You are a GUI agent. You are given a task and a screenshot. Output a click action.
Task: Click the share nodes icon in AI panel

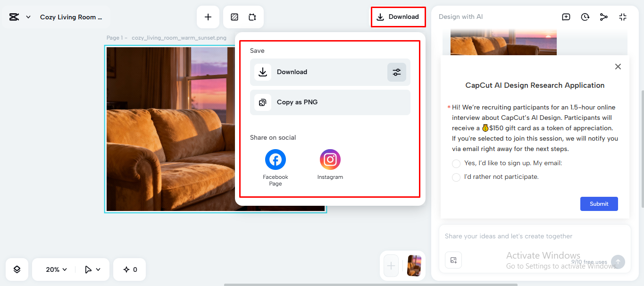coord(604,17)
